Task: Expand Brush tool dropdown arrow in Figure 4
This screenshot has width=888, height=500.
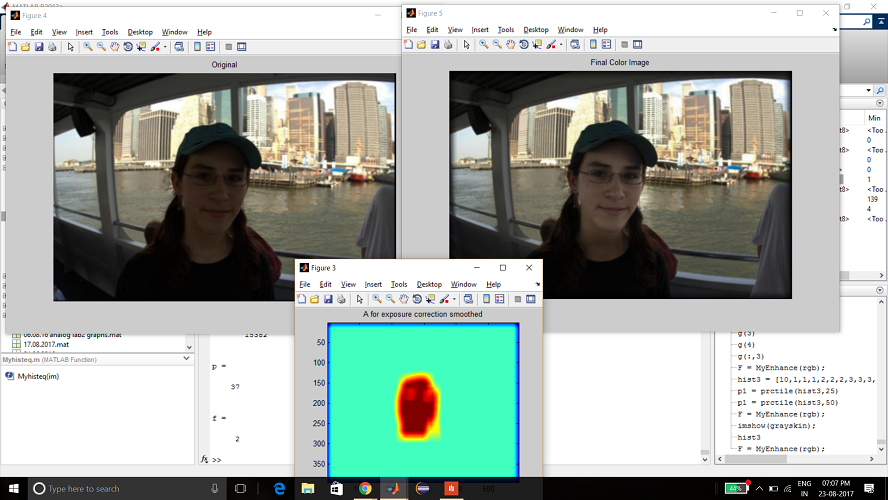Action: tap(165, 46)
